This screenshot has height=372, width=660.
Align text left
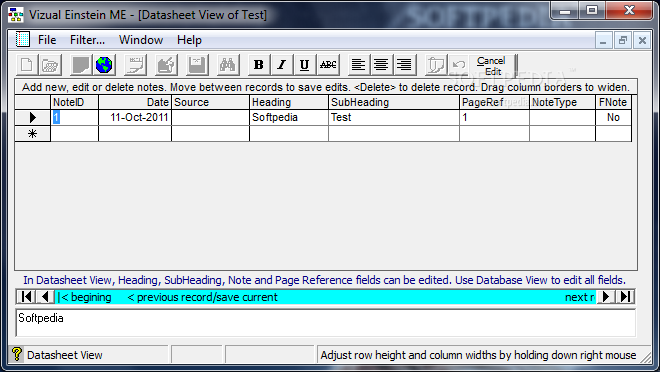[x=358, y=65]
